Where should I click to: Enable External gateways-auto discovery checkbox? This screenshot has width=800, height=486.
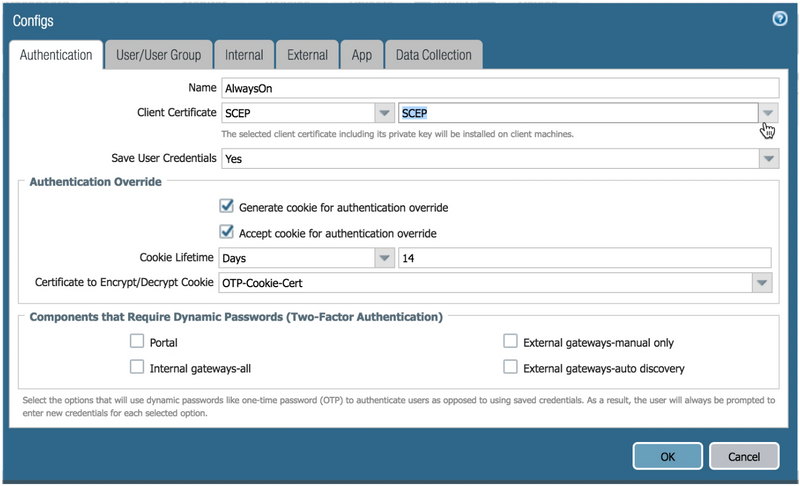coord(510,367)
